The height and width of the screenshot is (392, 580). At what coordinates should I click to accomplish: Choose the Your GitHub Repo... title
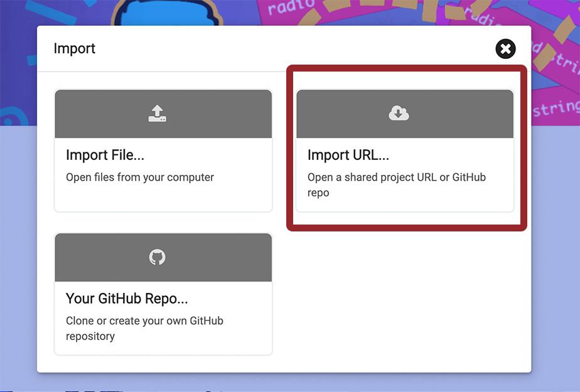127,298
